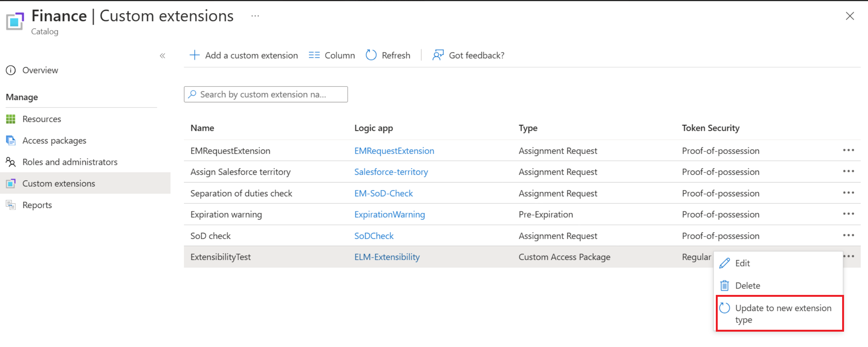Click the Add a custom extension plus icon
Viewport: 868px width, 347px height.
pyautogui.click(x=195, y=55)
